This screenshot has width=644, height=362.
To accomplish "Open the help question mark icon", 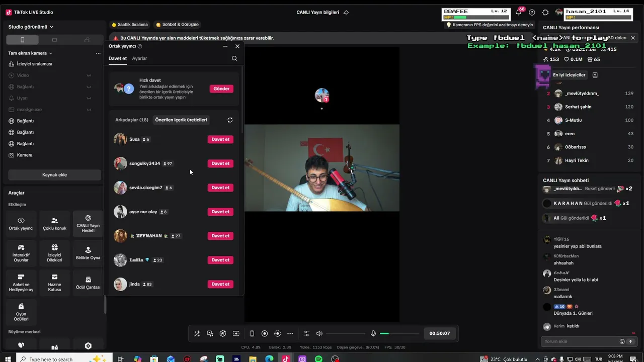I will pos(532,12).
